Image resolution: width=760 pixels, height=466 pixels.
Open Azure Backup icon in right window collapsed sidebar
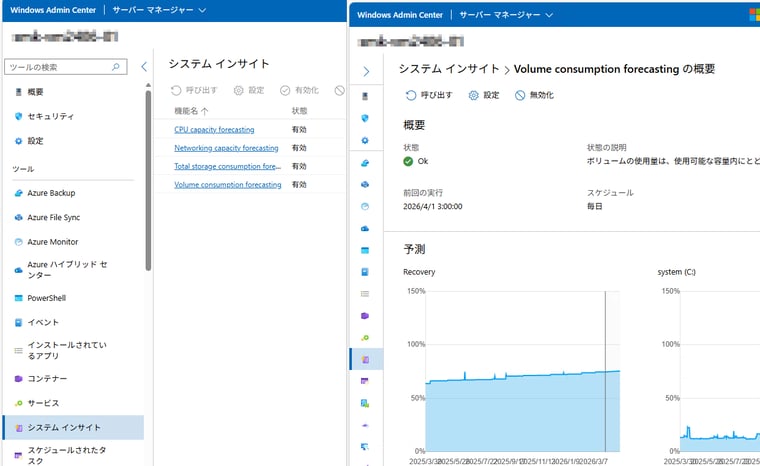365,163
